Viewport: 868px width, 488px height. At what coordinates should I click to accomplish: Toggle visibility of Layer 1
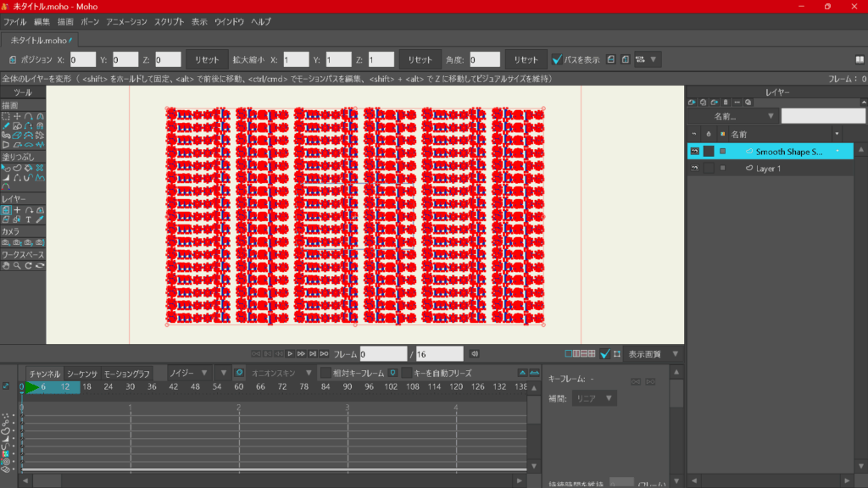tap(695, 169)
